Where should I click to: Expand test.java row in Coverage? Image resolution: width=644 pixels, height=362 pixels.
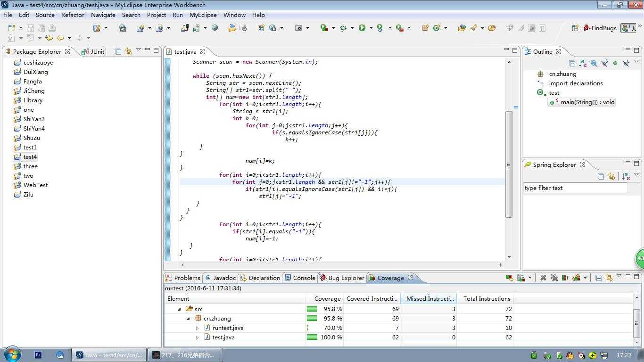tap(198, 337)
